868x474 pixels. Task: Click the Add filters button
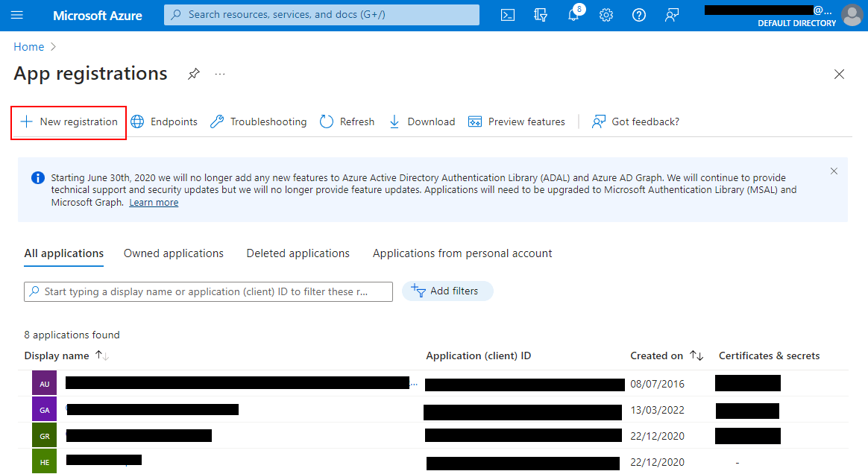447,291
